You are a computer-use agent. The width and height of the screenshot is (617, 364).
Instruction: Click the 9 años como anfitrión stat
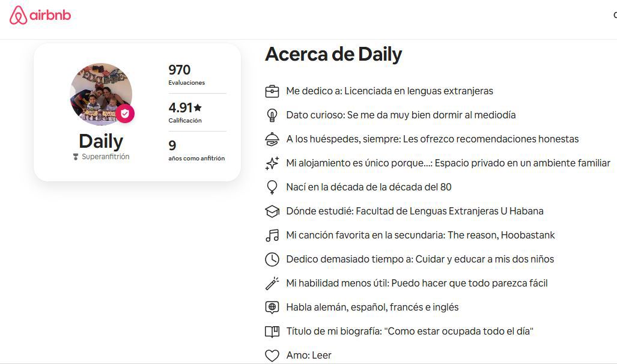[x=196, y=150]
